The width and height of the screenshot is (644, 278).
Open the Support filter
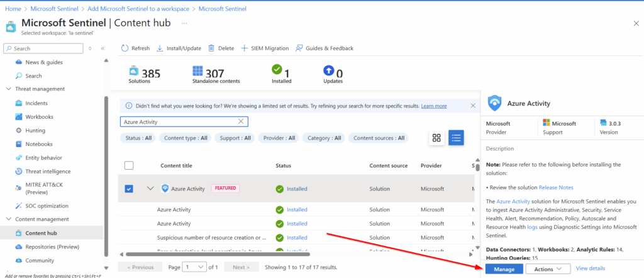point(235,138)
